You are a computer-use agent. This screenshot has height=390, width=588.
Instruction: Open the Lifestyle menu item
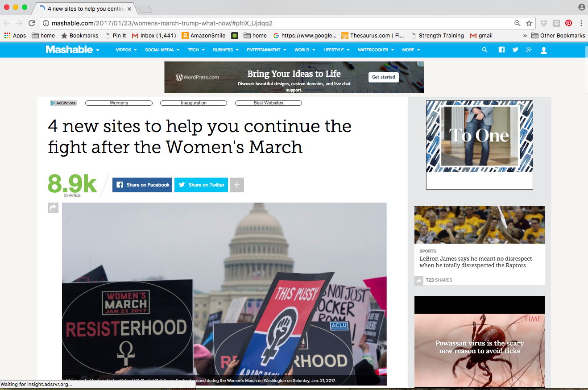point(336,50)
